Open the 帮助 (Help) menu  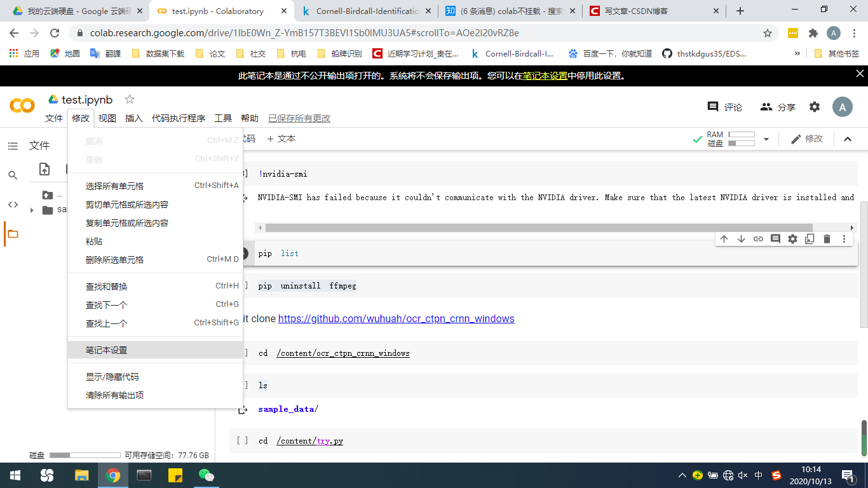click(x=250, y=118)
